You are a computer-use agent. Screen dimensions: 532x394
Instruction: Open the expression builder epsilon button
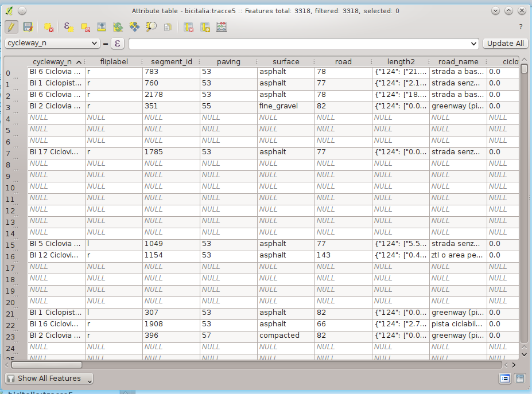click(118, 44)
